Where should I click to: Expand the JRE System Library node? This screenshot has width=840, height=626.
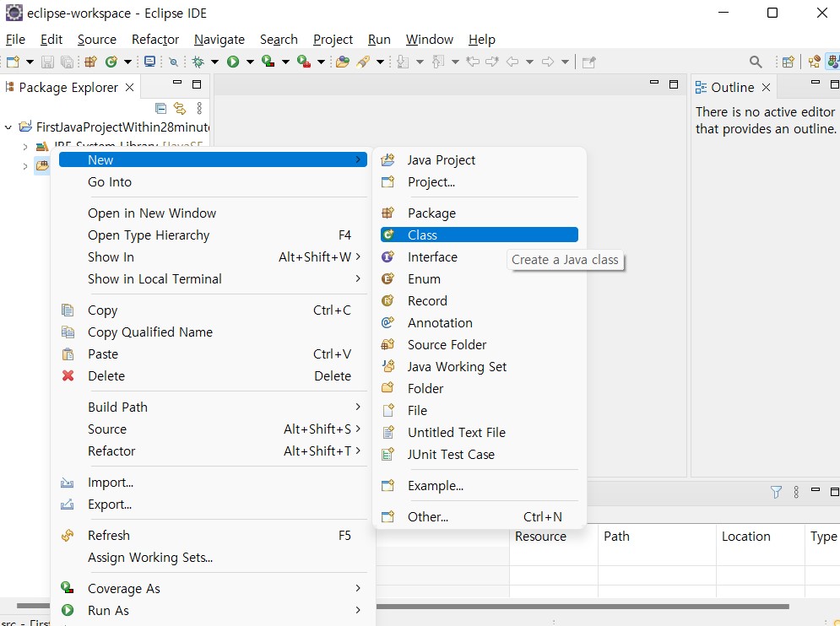[25, 146]
